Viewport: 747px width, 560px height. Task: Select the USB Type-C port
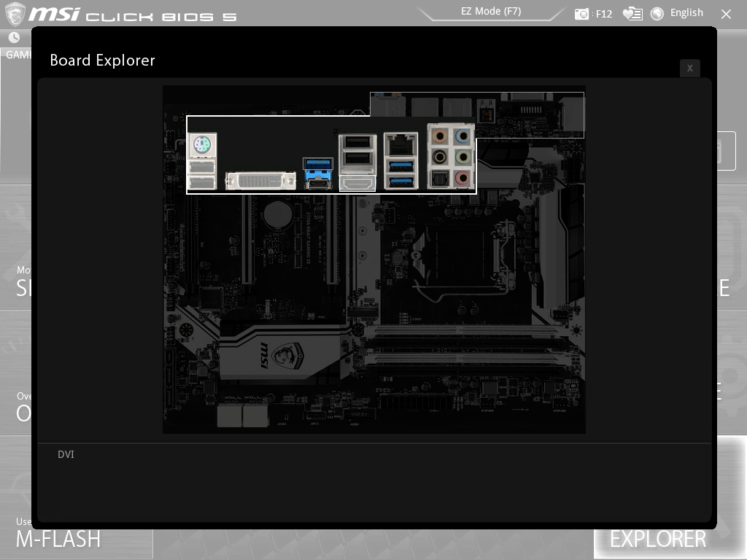tap(318, 182)
